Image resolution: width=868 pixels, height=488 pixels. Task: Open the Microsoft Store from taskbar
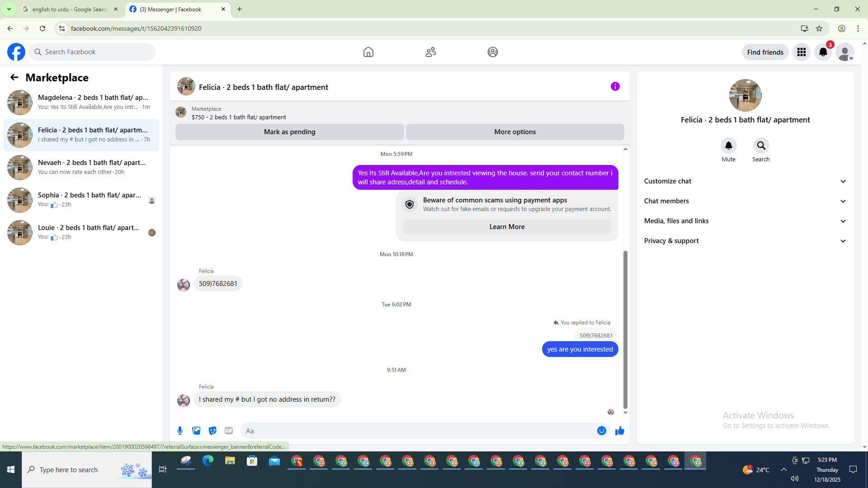point(252,461)
